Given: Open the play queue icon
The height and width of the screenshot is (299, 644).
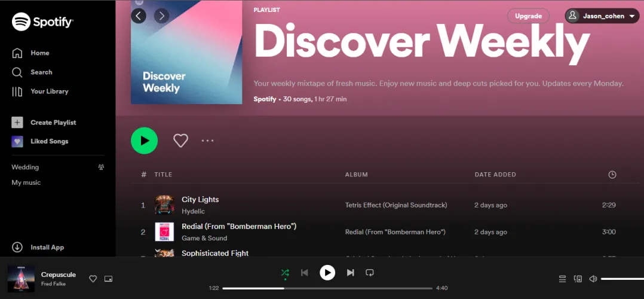Looking at the screenshot, I should (562, 279).
